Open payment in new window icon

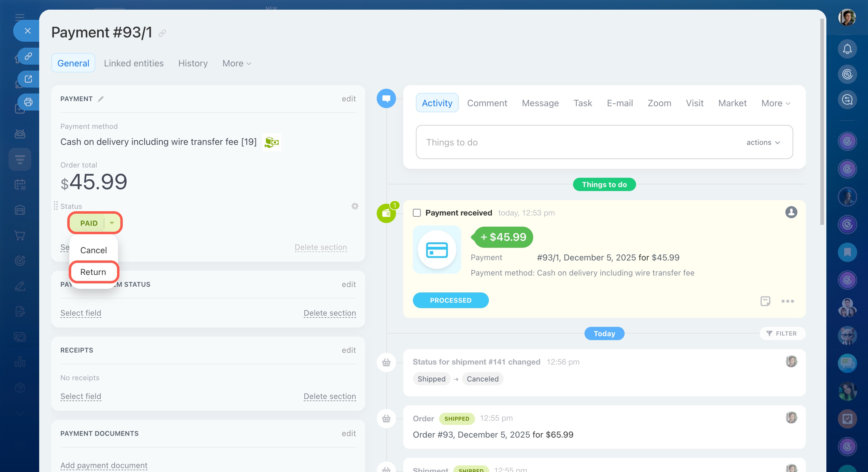(28, 79)
